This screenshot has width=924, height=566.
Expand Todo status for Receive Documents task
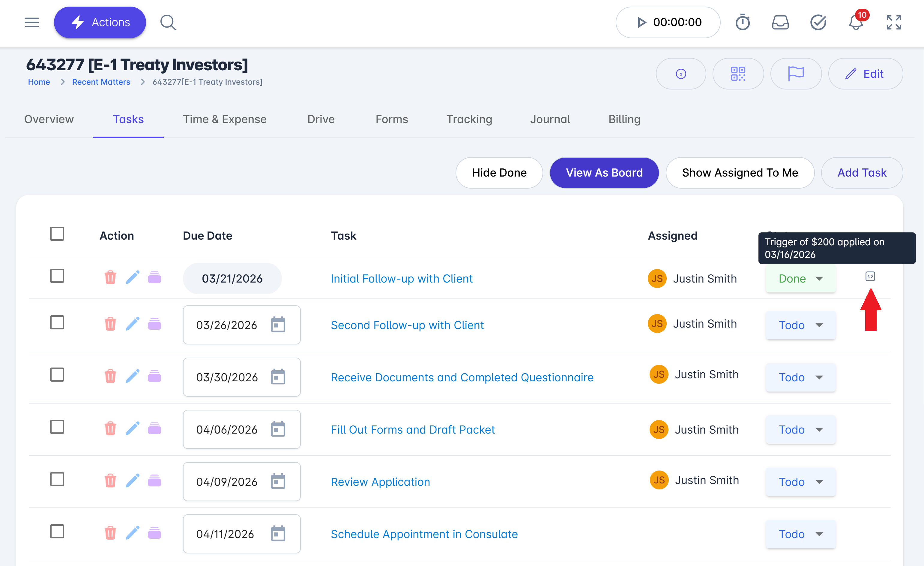tap(800, 378)
